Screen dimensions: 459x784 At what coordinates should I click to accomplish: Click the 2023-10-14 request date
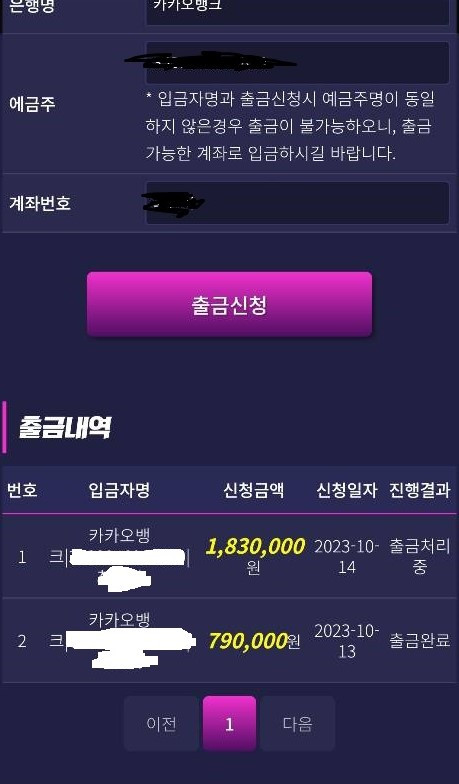pyautogui.click(x=346, y=556)
